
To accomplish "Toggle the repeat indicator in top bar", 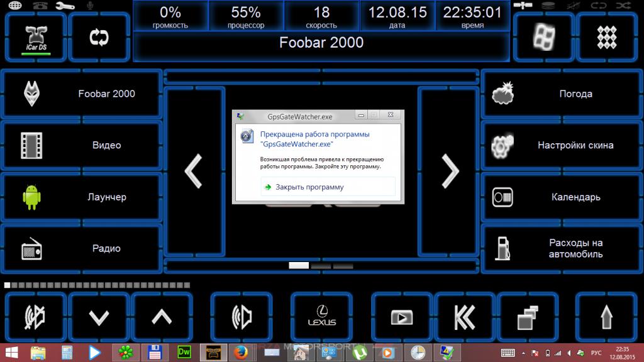I will click(599, 5).
